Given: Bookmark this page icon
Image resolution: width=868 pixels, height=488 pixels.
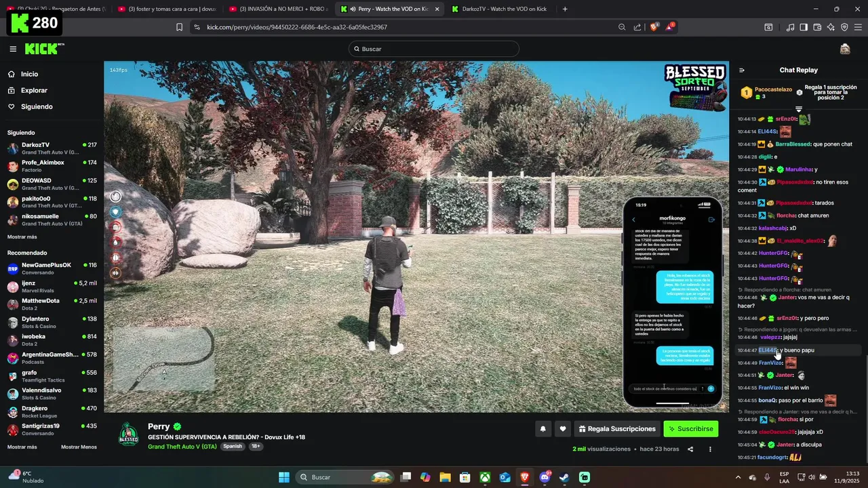Looking at the screenshot, I should (179, 27).
